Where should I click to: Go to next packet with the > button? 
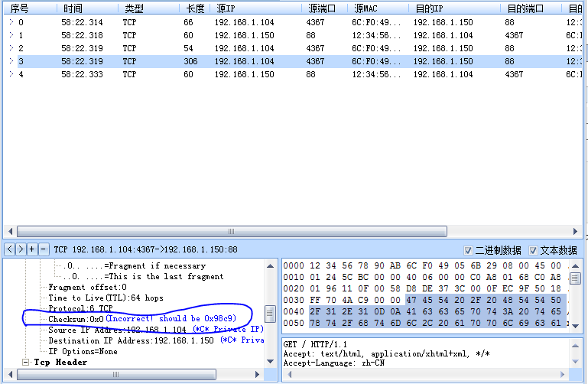pyautogui.click(x=21, y=249)
